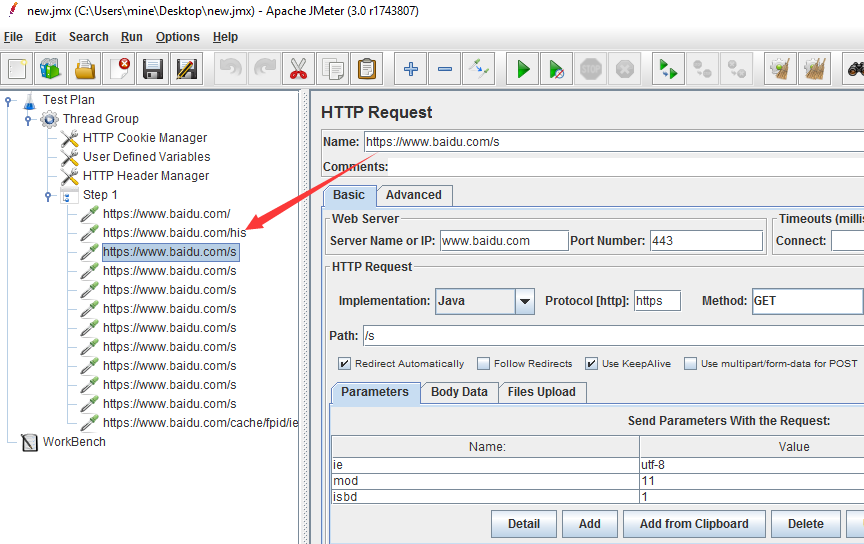Enable Use multipart/form-data for POST checkbox
The width and height of the screenshot is (864, 544).
(690, 363)
